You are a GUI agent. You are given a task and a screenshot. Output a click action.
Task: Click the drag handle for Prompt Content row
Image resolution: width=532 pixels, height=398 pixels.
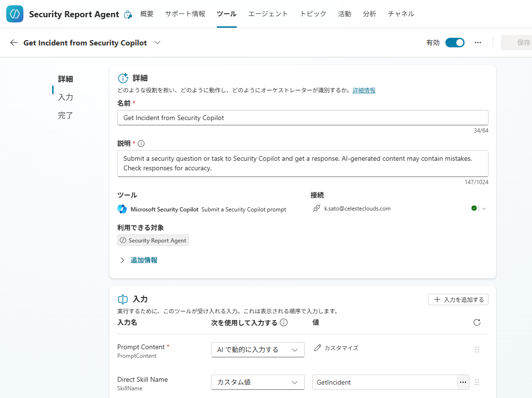coord(477,350)
